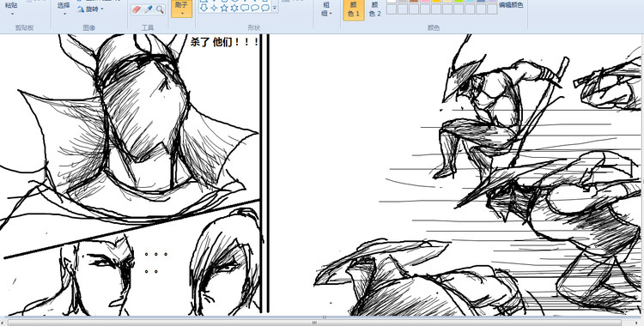
Task: Select the cloud callout shape
Action: pos(265,8)
